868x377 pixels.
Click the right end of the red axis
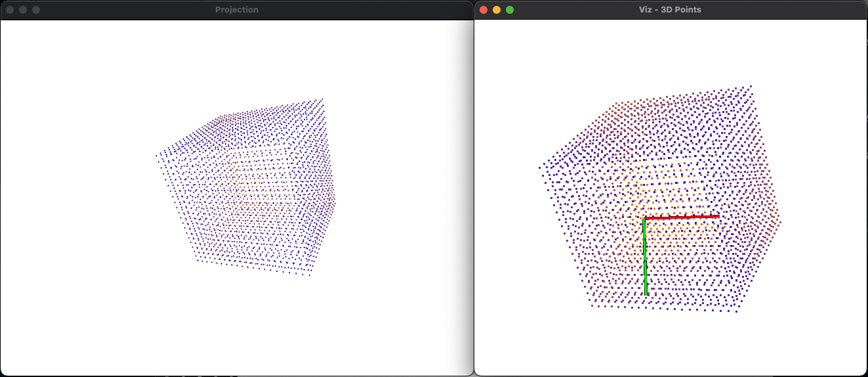[x=718, y=215]
